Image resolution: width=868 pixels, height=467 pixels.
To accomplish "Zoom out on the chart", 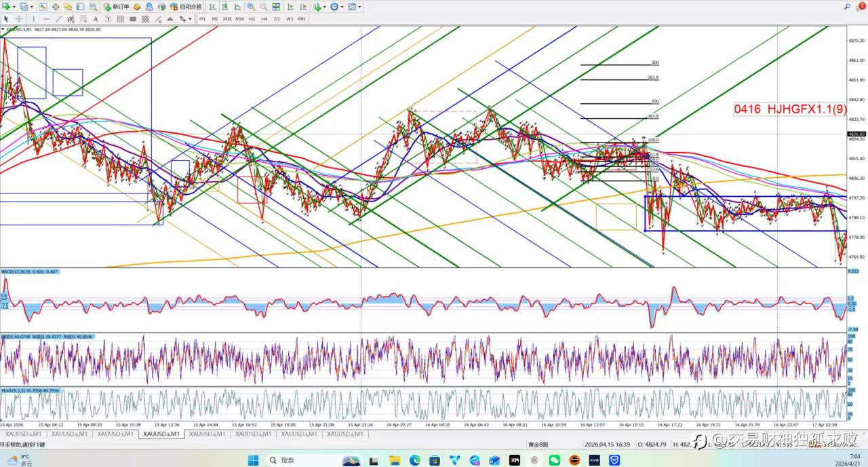I will pyautogui.click(x=263, y=6).
